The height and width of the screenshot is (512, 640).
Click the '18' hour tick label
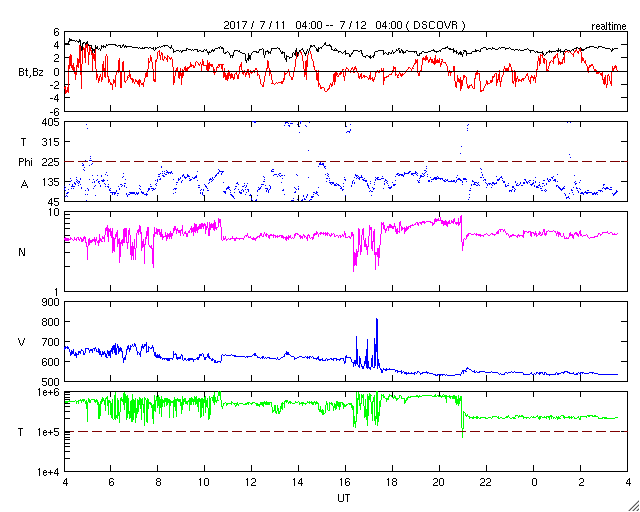coord(392,482)
